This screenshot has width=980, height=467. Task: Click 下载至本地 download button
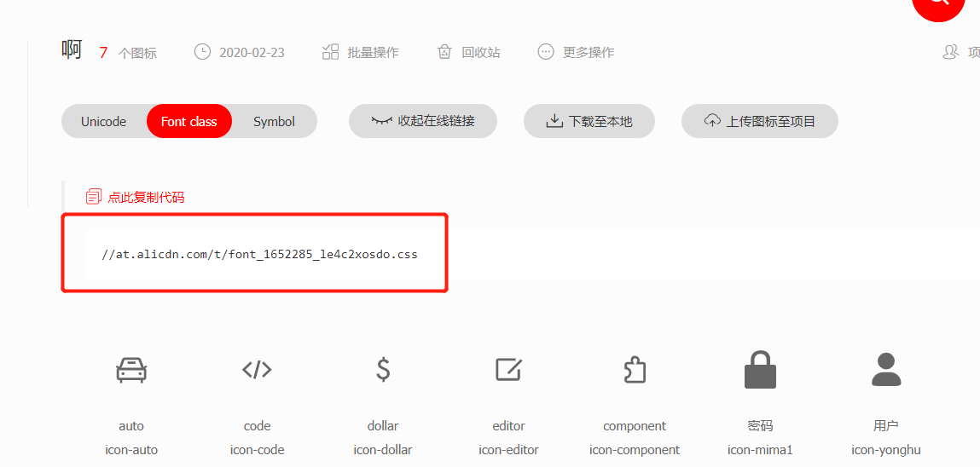[589, 121]
